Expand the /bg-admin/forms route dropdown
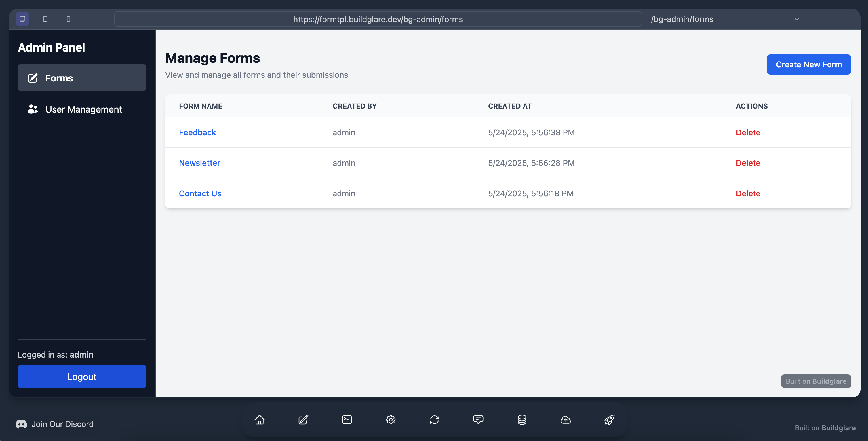This screenshot has height=441, width=868. tap(797, 19)
